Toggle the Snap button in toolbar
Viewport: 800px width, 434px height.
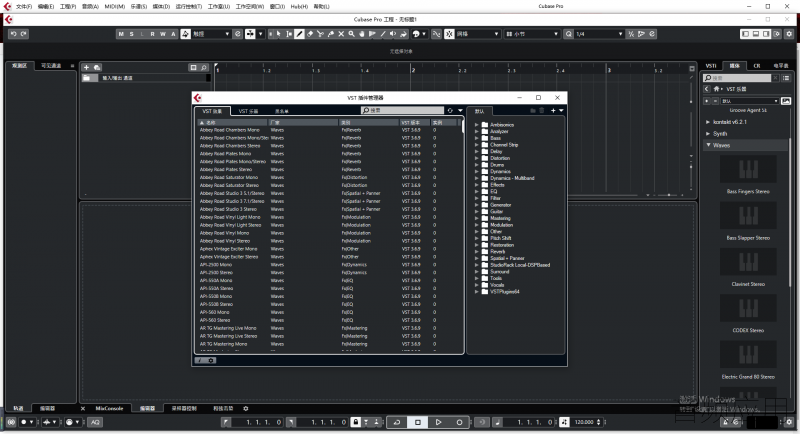(x=449, y=34)
